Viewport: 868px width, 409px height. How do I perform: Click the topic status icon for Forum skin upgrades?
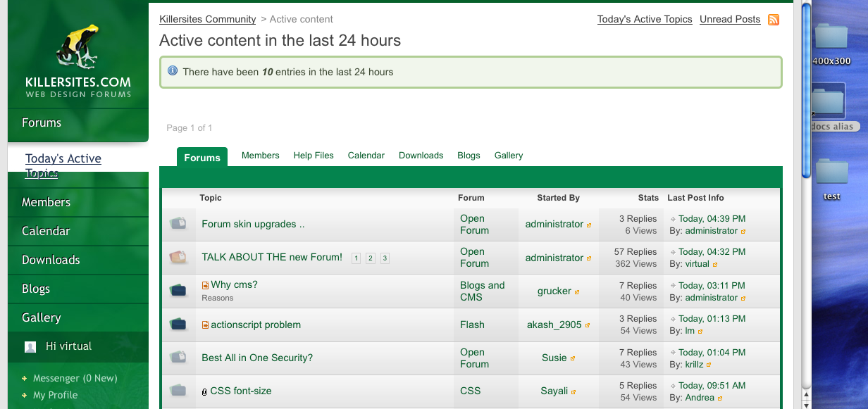(x=178, y=224)
